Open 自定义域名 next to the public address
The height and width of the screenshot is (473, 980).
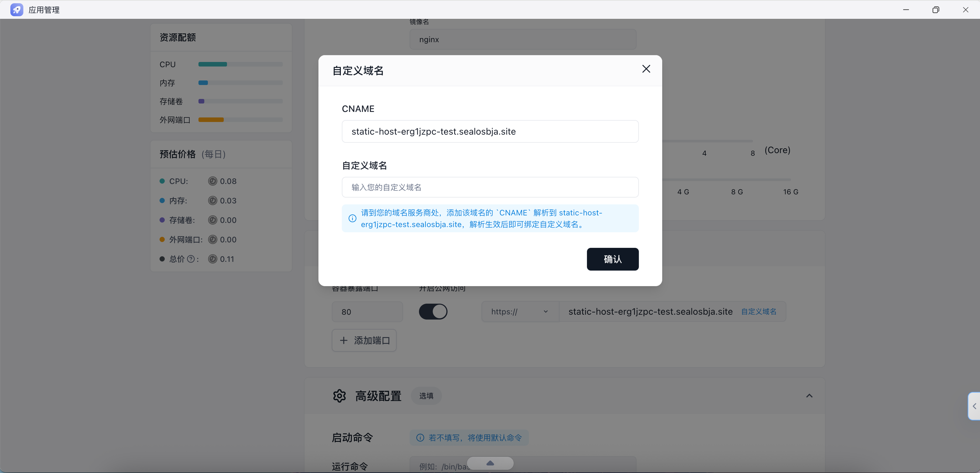pyautogui.click(x=759, y=311)
